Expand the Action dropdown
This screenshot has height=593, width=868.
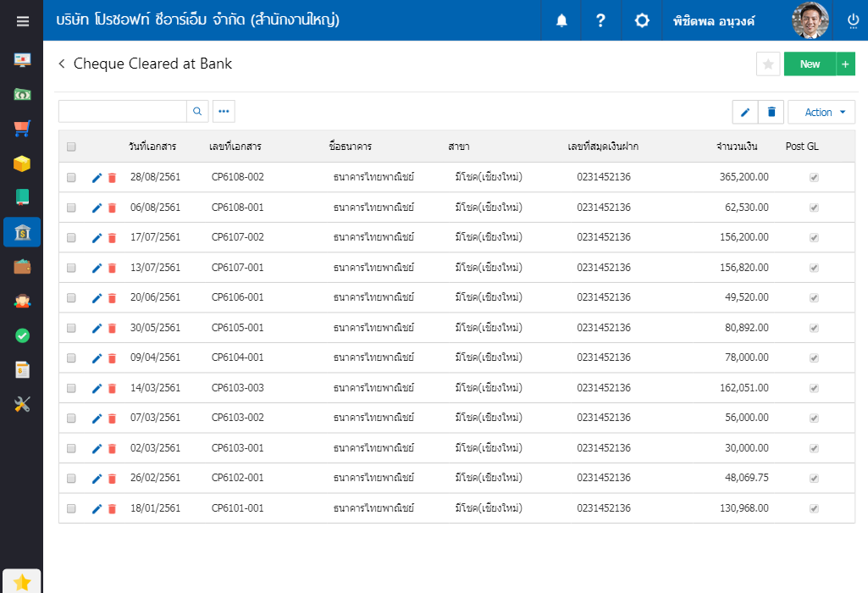coord(821,112)
